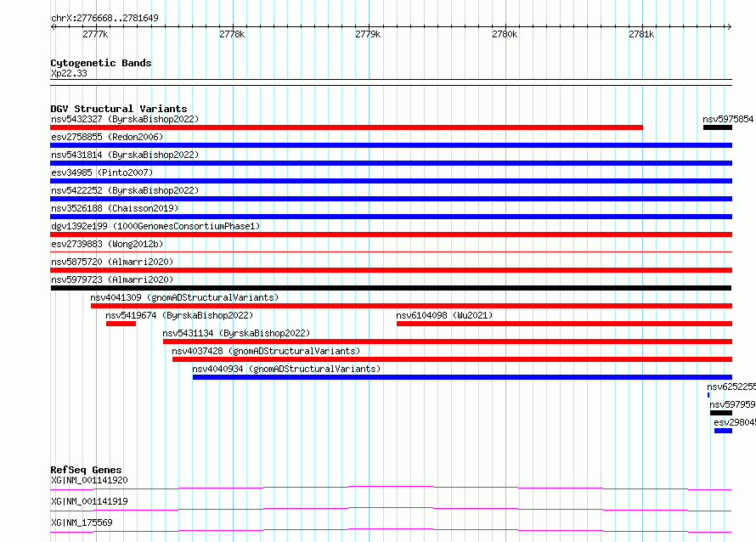Open the nsv5875720 (Almarri2020) label
The height and width of the screenshot is (542, 756).
pos(112,262)
